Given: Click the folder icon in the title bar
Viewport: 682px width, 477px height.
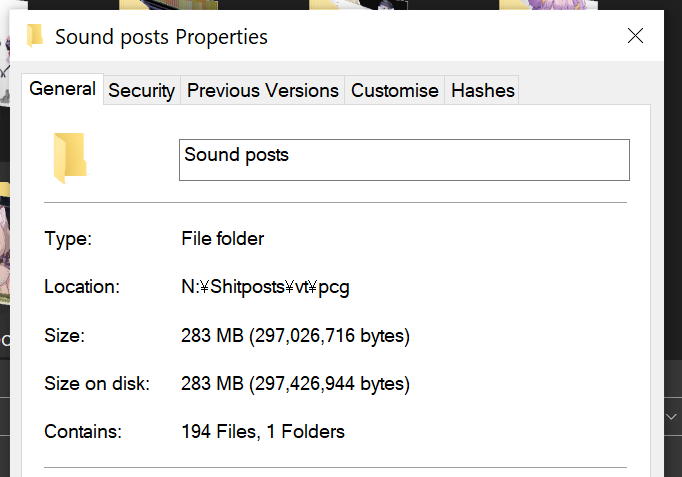Looking at the screenshot, I should pos(35,37).
